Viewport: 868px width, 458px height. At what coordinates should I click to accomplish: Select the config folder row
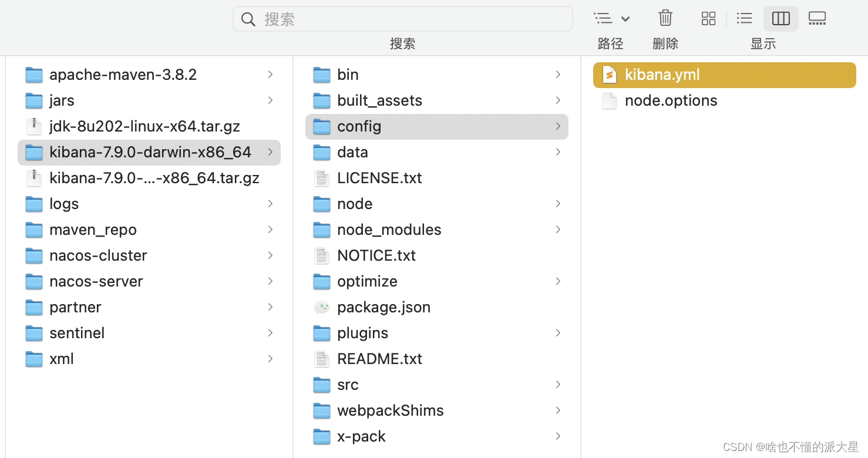click(x=437, y=126)
